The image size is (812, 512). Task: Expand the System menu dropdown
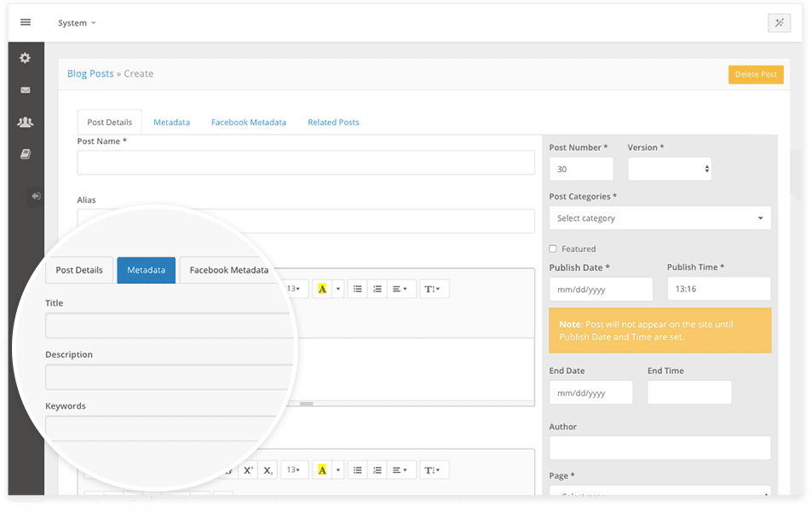(77, 23)
